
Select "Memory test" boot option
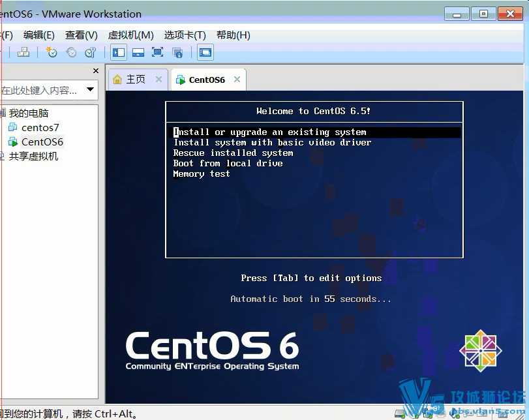(x=202, y=174)
